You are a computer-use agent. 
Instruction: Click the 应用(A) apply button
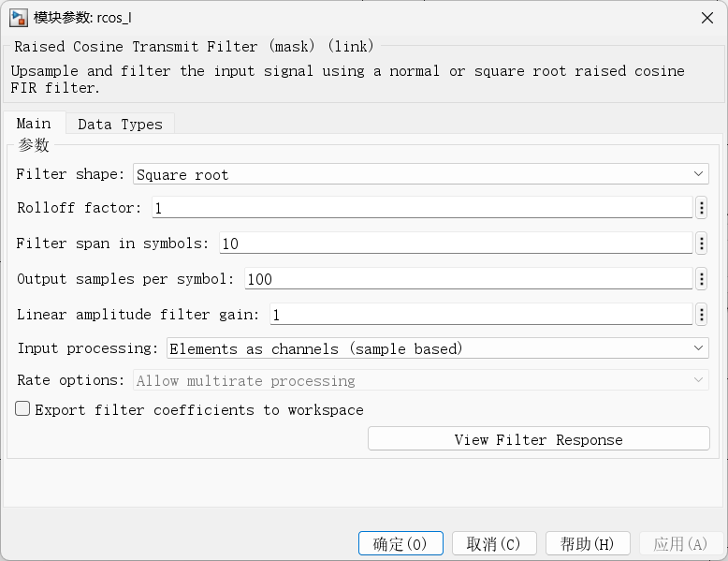tap(680, 544)
